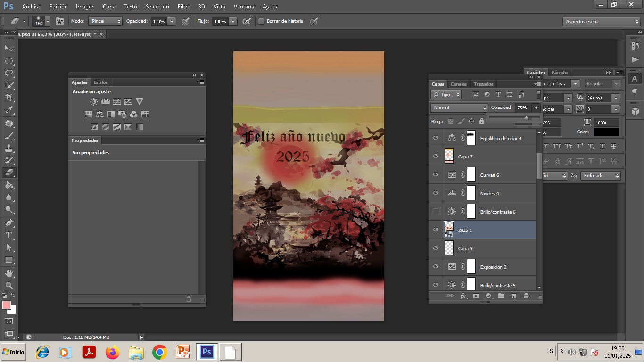
Task: Select the Clone Stamp tool
Action: (x=9, y=148)
